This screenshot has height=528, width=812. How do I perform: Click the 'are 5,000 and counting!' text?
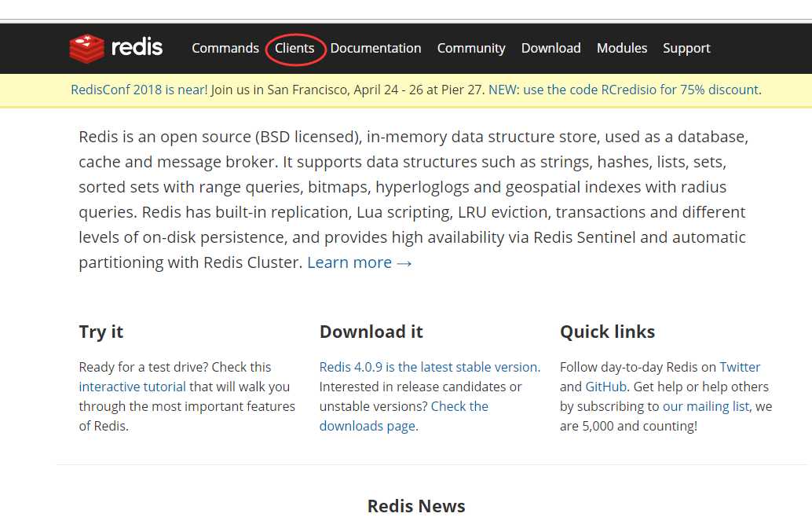coord(629,426)
